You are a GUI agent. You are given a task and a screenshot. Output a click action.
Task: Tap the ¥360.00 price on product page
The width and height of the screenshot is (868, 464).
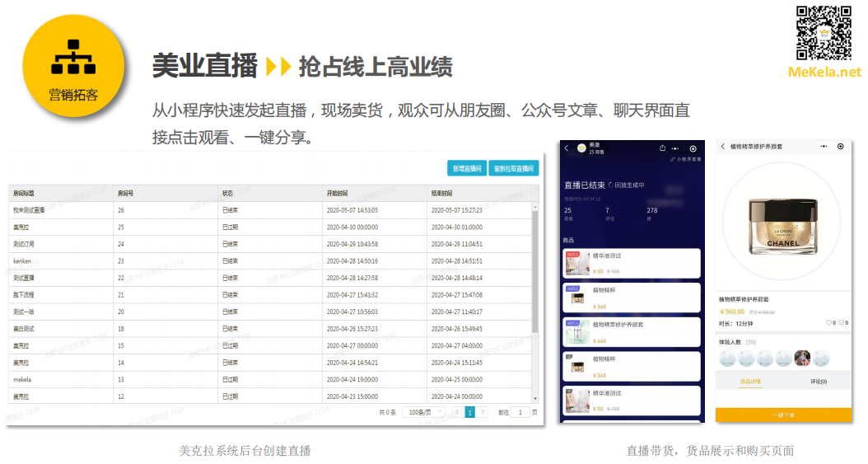(732, 312)
